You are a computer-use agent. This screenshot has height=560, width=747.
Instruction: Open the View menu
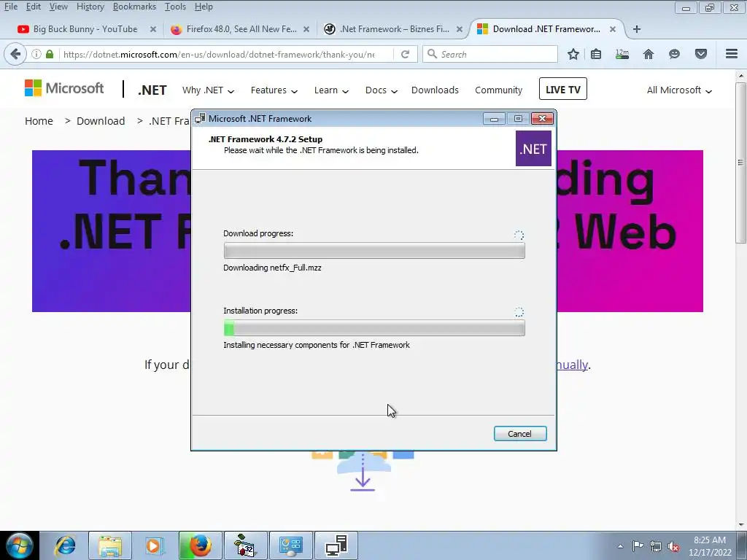tap(58, 7)
